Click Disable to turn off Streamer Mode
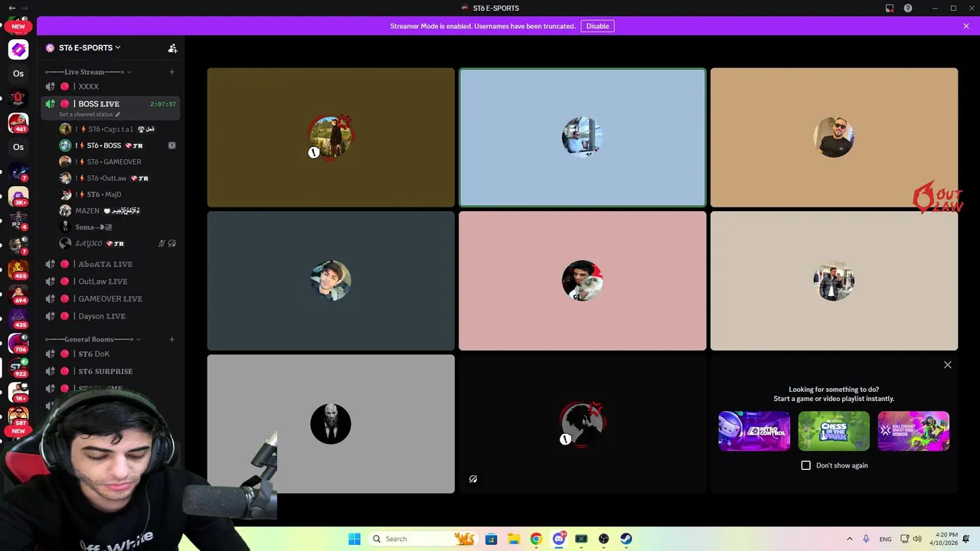This screenshot has height=551, width=980. (597, 26)
